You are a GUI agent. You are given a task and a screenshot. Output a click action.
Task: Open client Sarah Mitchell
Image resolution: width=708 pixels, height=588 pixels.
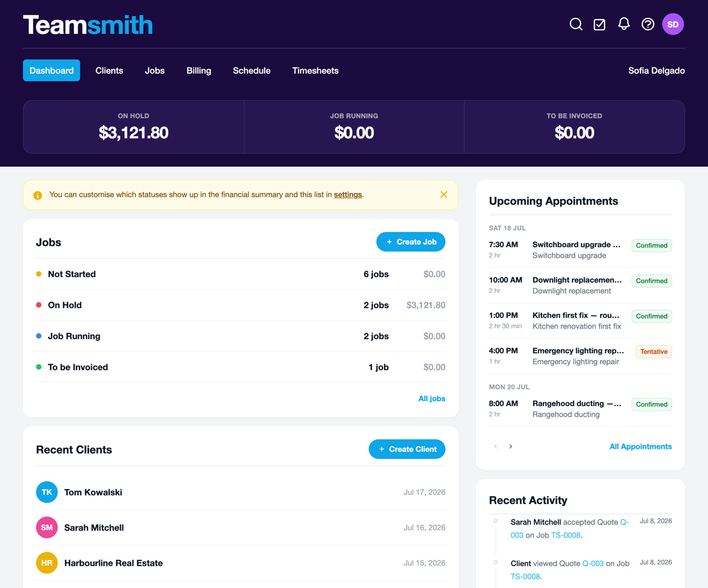[94, 528]
